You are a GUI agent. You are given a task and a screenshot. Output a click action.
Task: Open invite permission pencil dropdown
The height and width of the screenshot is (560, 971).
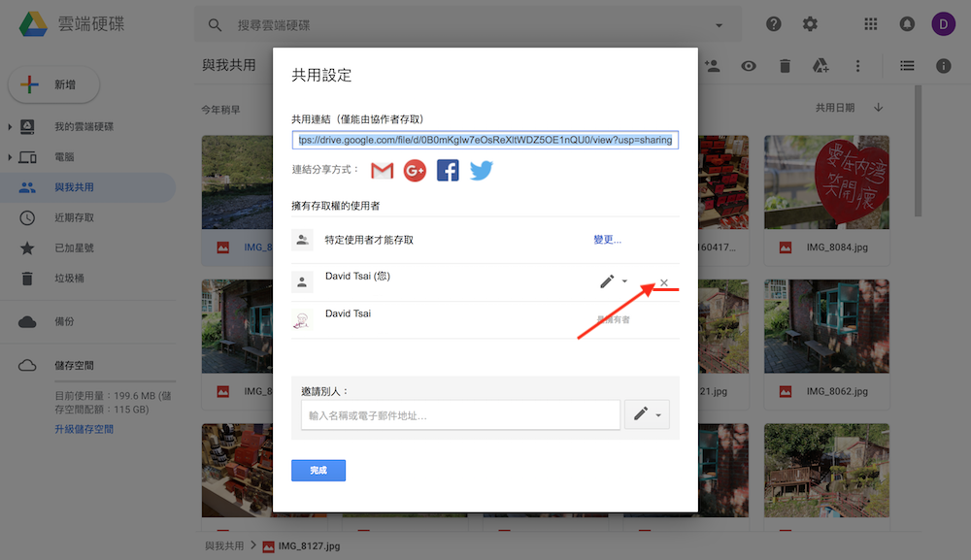pos(647,414)
